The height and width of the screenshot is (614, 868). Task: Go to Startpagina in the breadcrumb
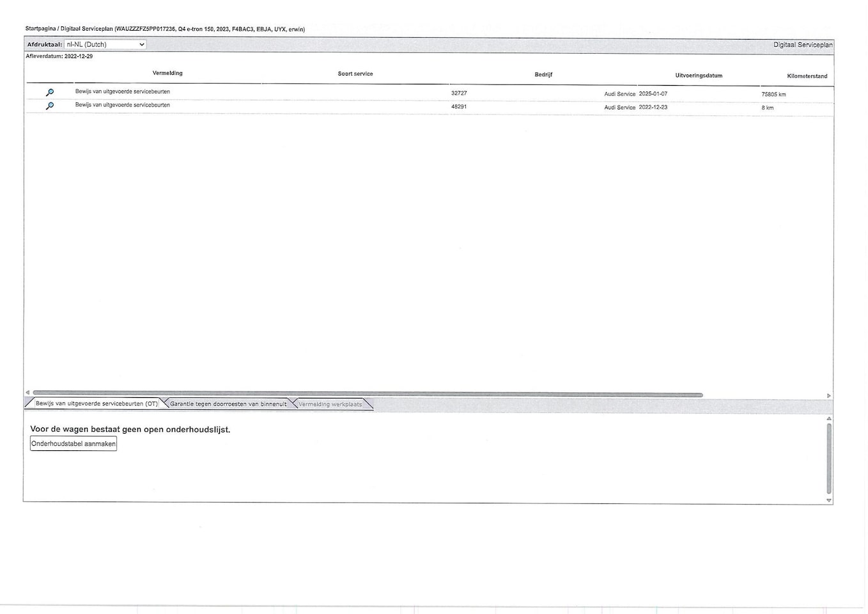40,29
